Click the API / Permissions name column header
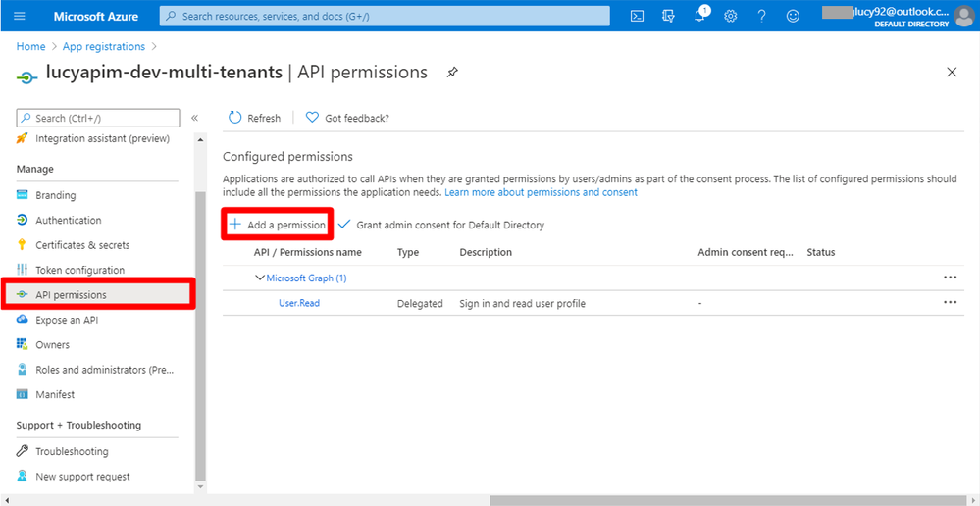Viewport: 980px width, 506px height. 307,252
